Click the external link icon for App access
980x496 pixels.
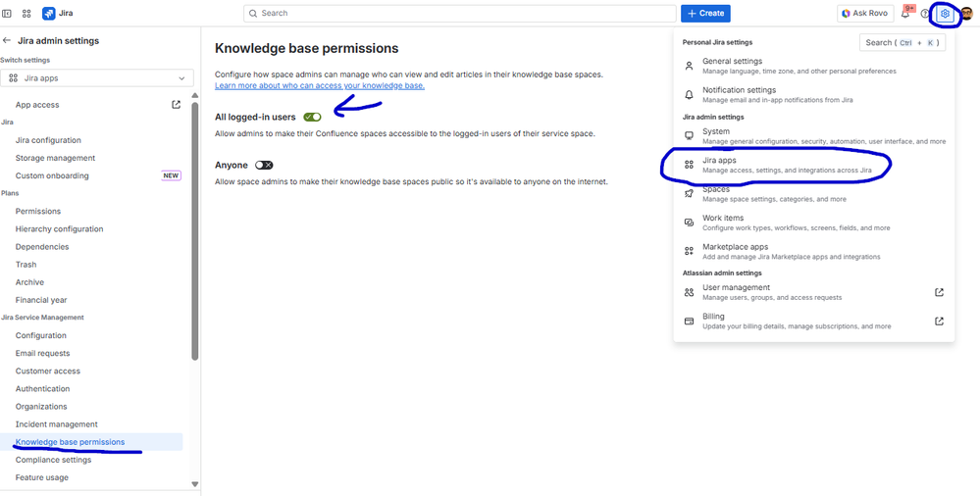tap(177, 104)
